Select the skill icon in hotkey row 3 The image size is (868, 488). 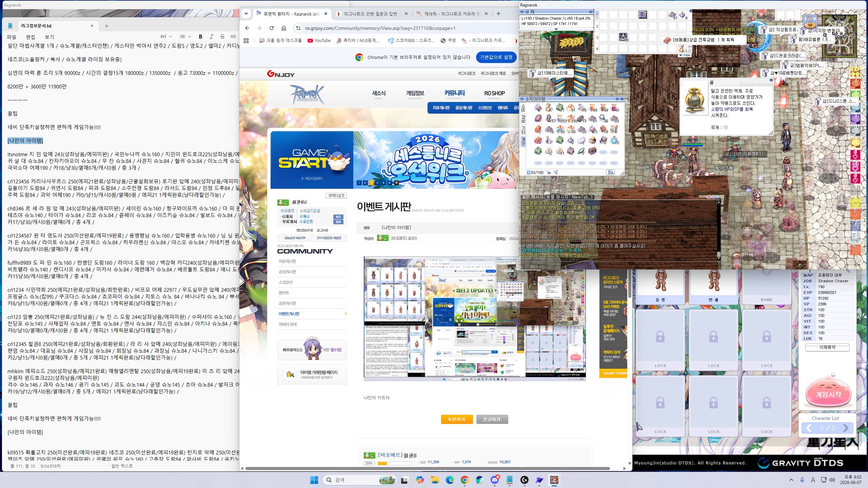tap(623, 37)
